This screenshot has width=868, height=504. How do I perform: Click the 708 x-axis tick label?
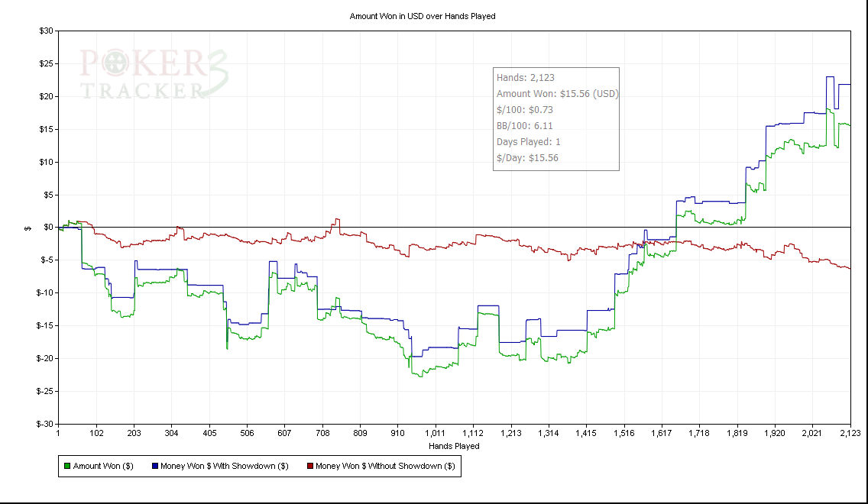click(x=322, y=433)
